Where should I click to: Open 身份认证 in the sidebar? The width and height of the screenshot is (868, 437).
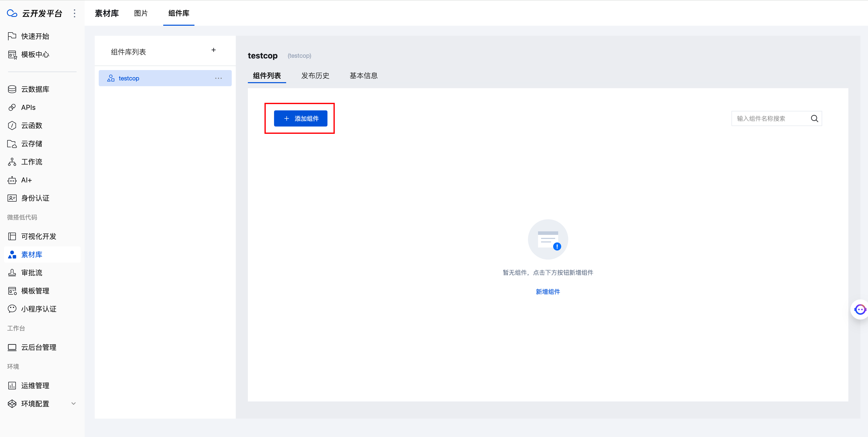pyautogui.click(x=35, y=198)
